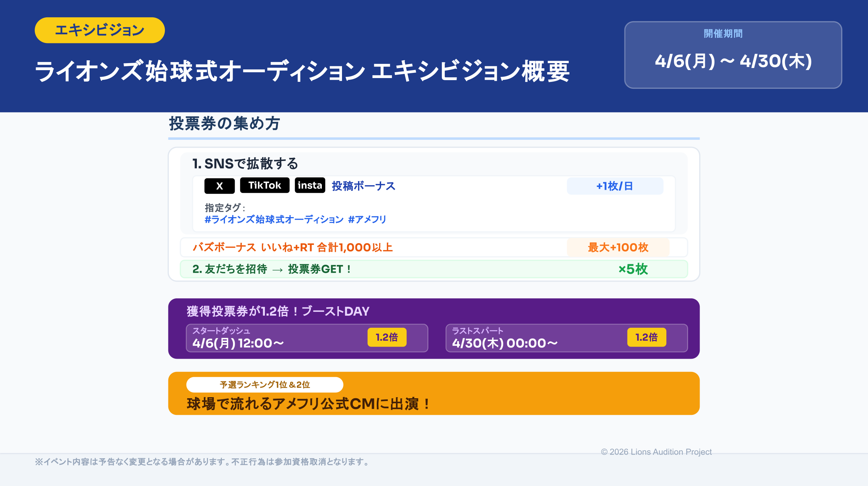The width and height of the screenshot is (868, 486).
Task: Click the insta icon
Action: [x=310, y=186]
